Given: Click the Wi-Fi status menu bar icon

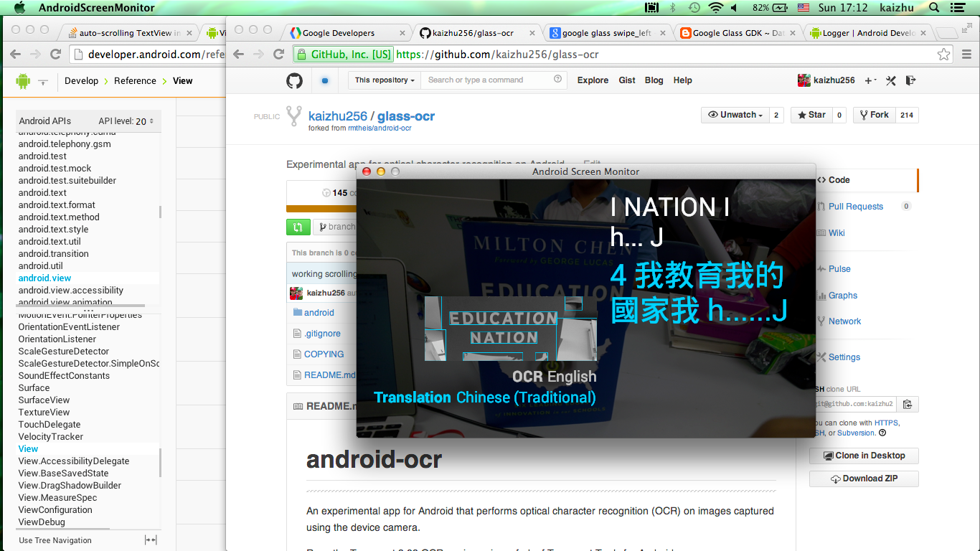Looking at the screenshot, I should (x=715, y=8).
